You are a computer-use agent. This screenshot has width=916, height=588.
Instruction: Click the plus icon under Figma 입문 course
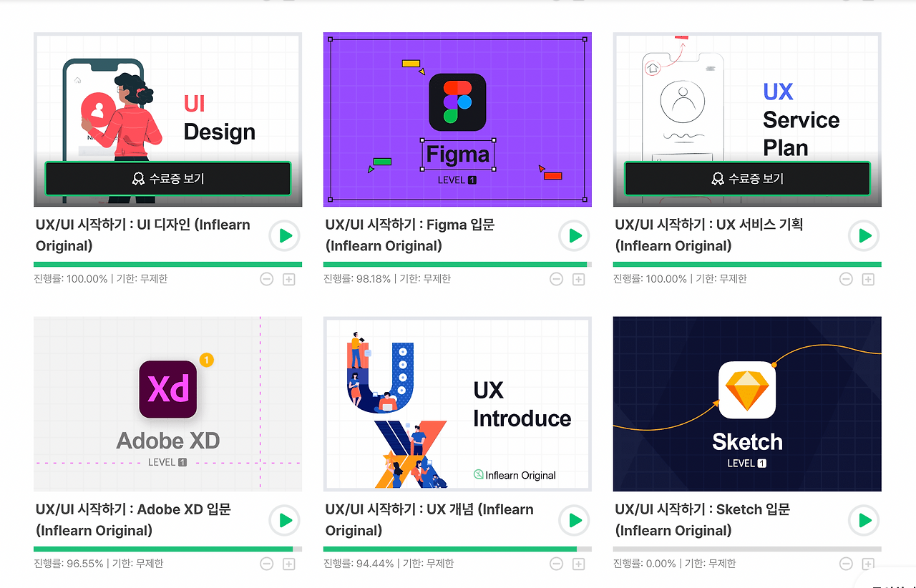[x=579, y=279]
